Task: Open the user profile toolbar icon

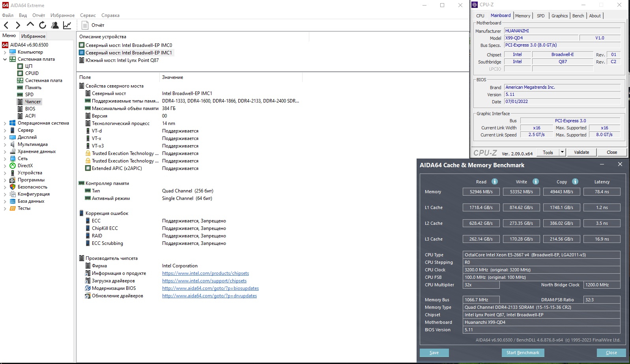Action: click(x=55, y=25)
